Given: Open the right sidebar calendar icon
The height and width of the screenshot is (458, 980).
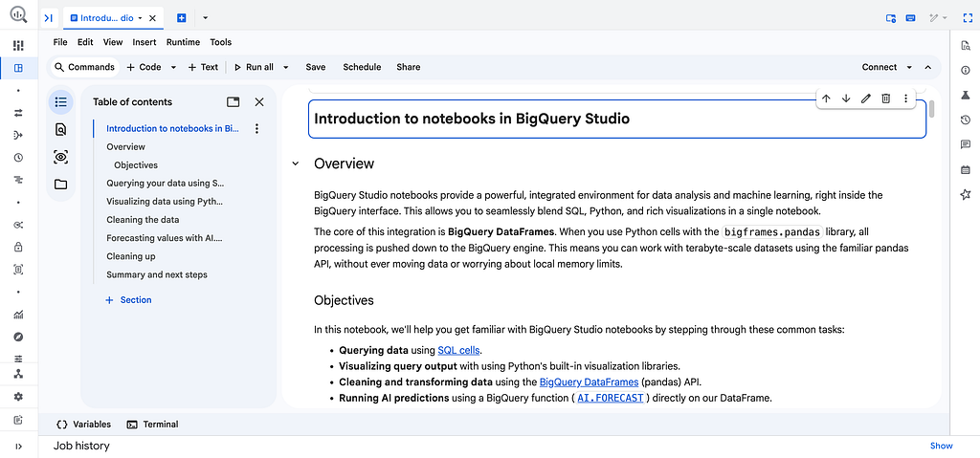Looking at the screenshot, I should [965, 169].
